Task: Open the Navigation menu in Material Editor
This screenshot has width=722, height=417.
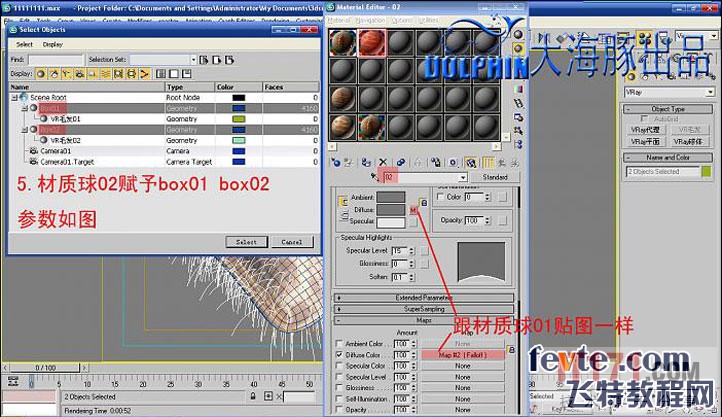Action: click(371, 19)
